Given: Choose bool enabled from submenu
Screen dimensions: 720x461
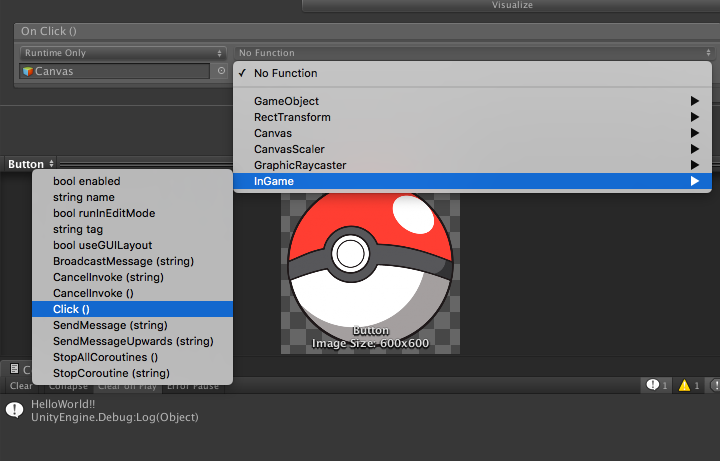Looking at the screenshot, I should 132,181.
